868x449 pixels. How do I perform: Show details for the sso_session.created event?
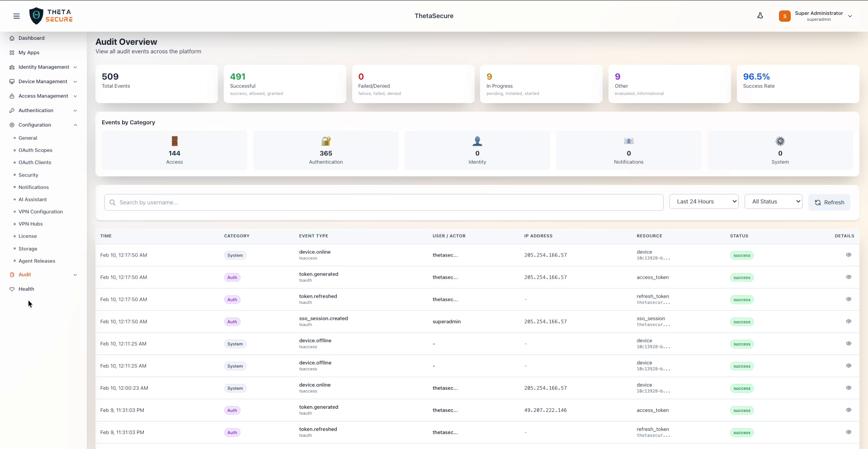(849, 322)
